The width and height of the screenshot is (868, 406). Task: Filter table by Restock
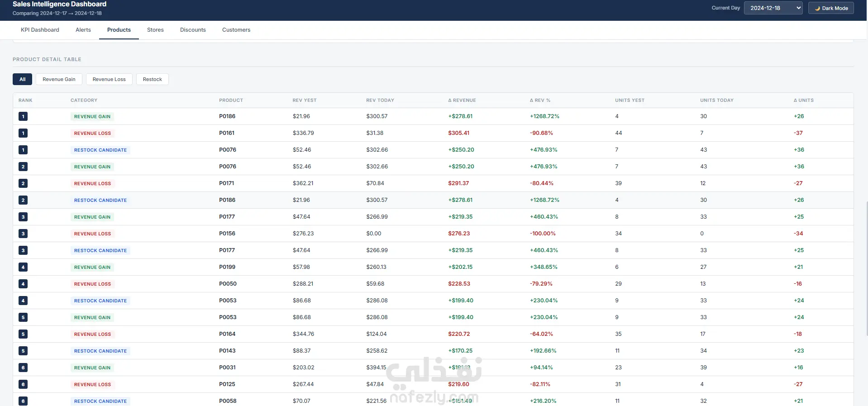(152, 79)
